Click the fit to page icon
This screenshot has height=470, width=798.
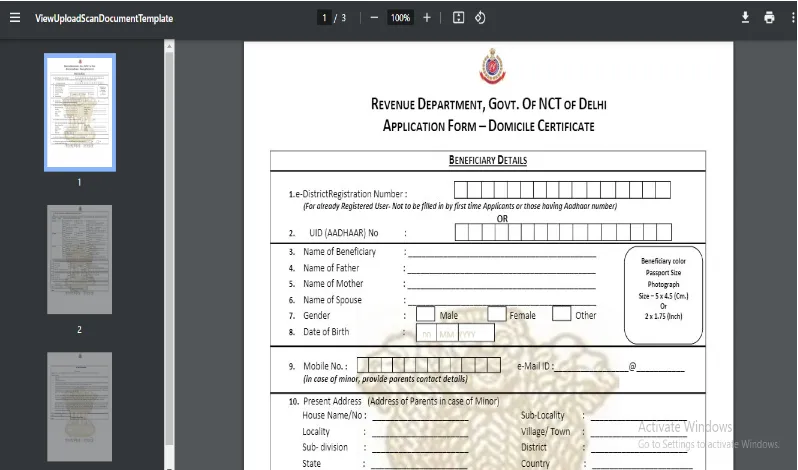tap(458, 18)
